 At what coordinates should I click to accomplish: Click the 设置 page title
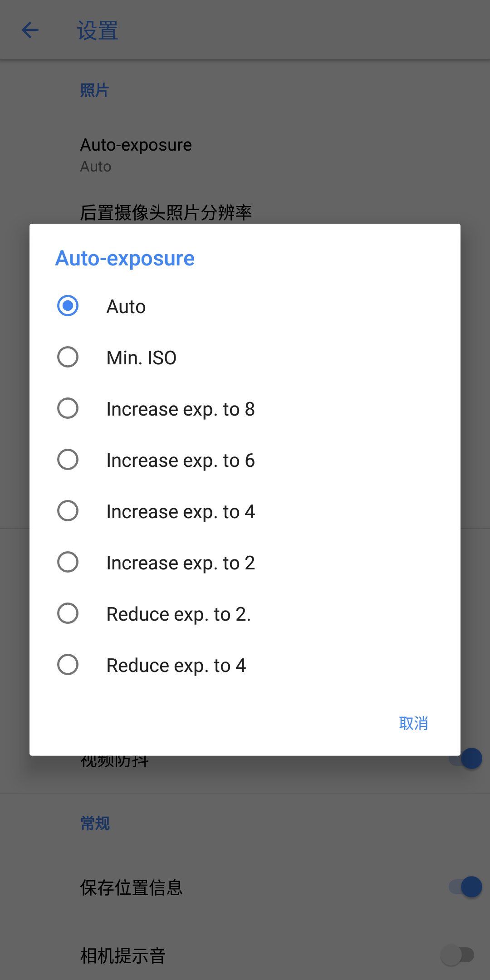pyautogui.click(x=98, y=31)
